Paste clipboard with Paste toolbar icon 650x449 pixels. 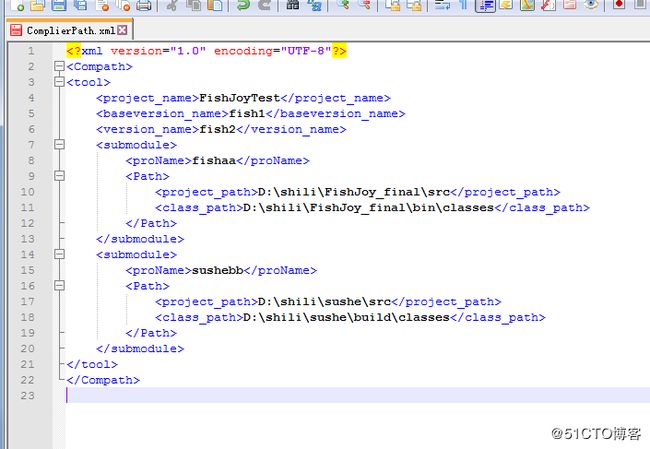[215, 4]
